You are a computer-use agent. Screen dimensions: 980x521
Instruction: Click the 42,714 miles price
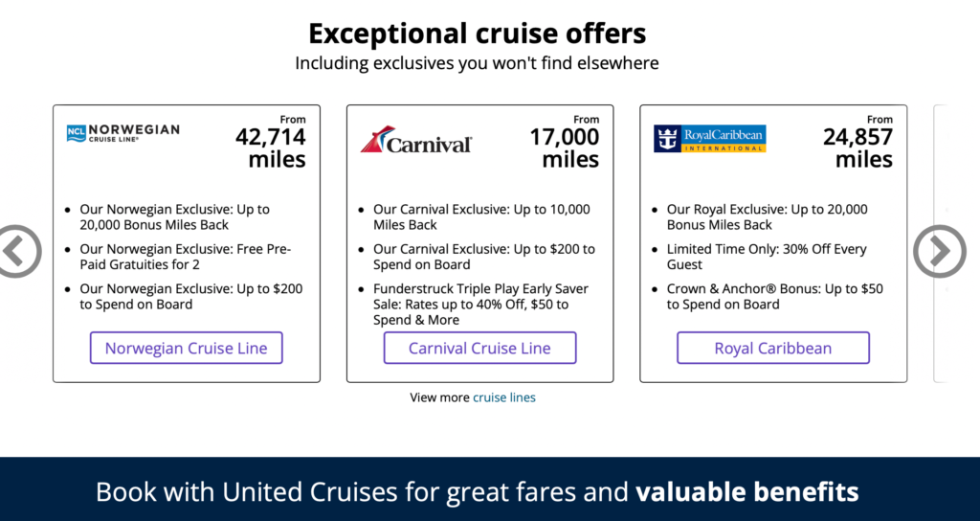pyautogui.click(x=271, y=147)
